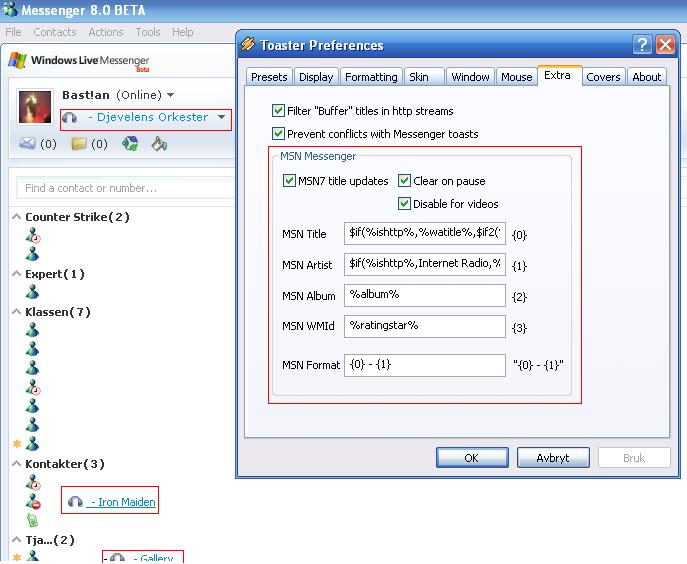Image resolution: width=687 pixels, height=564 pixels.
Task: Click the MSN Album input field
Action: coord(425,295)
